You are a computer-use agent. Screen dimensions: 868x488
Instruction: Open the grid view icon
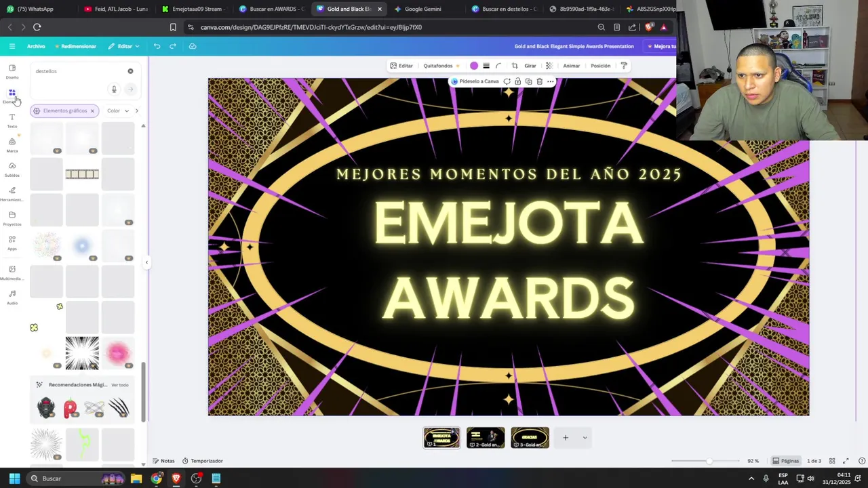pyautogui.click(x=832, y=461)
